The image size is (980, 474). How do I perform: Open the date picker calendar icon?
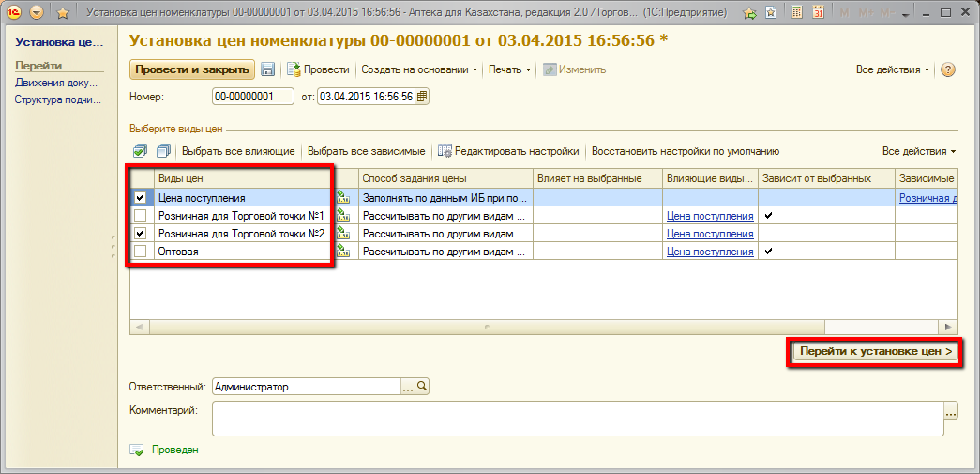point(422,97)
